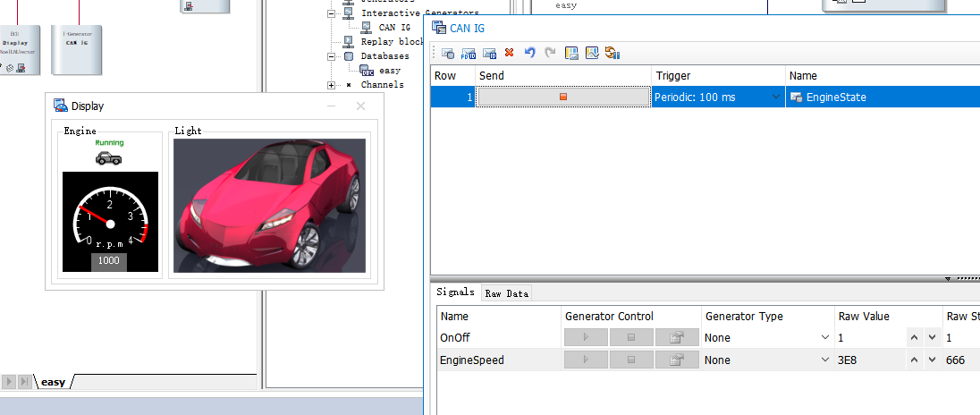The width and height of the screenshot is (980, 415).
Task: Decrease OnOff raw value with down arrow
Action: pos(932,337)
